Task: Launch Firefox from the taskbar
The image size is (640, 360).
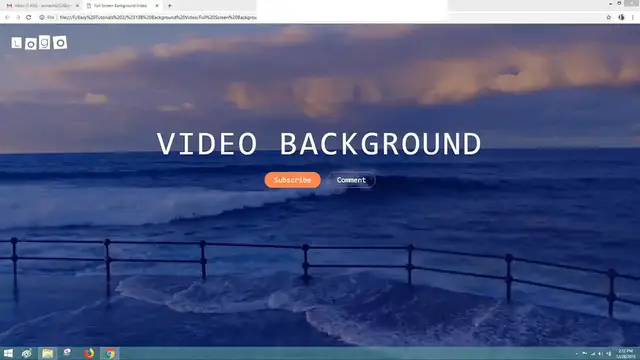Action: pos(89,353)
